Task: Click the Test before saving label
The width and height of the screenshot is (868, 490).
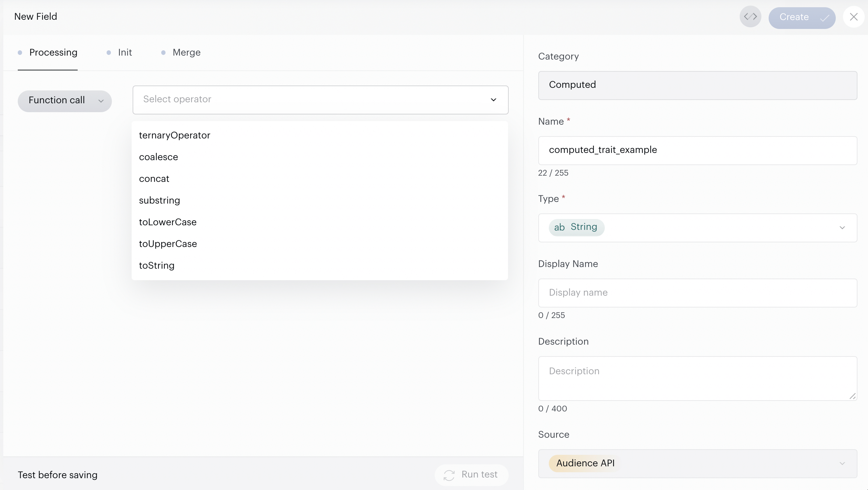Action: [x=58, y=475]
